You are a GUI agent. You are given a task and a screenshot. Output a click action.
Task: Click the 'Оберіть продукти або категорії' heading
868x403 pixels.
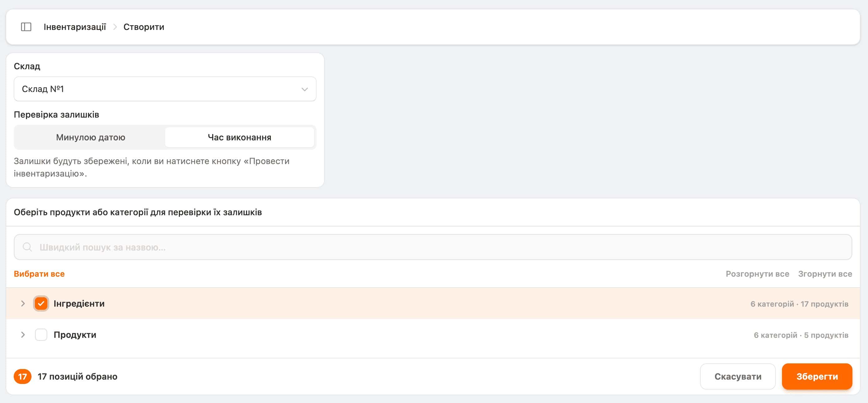138,212
